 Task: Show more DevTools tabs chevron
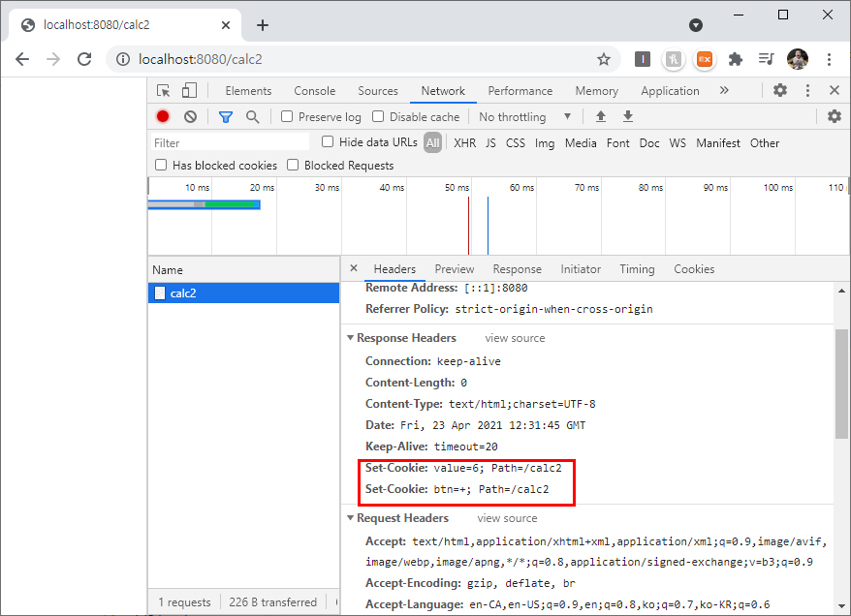[x=724, y=90]
